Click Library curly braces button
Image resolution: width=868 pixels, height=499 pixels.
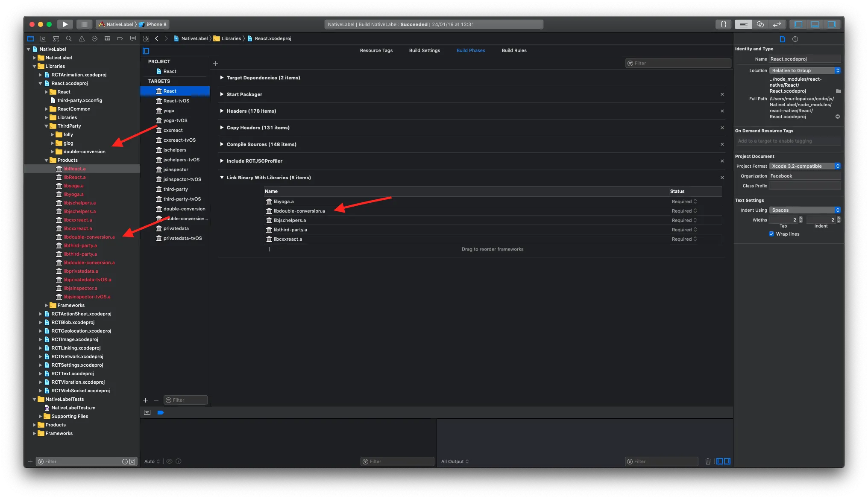point(724,24)
